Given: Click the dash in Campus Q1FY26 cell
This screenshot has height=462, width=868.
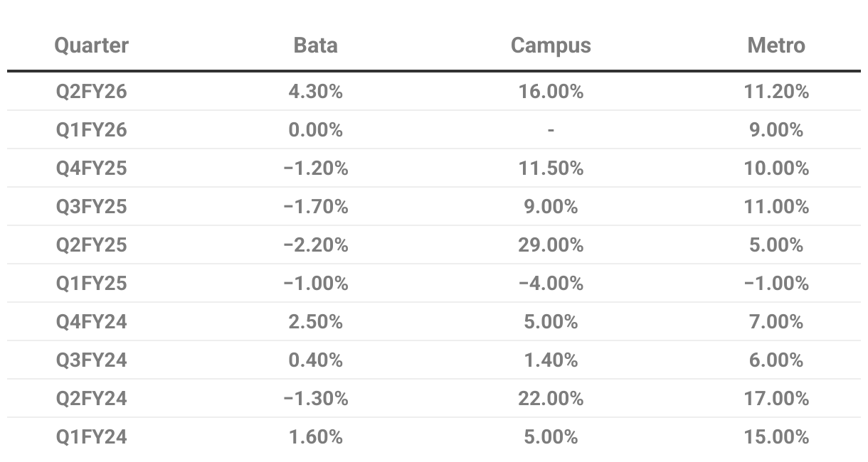Looking at the screenshot, I should click(551, 129).
